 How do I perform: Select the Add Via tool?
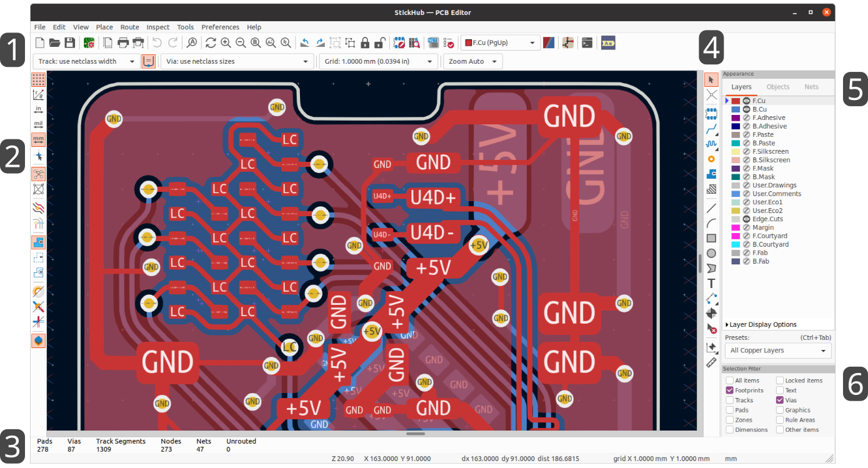(x=711, y=159)
